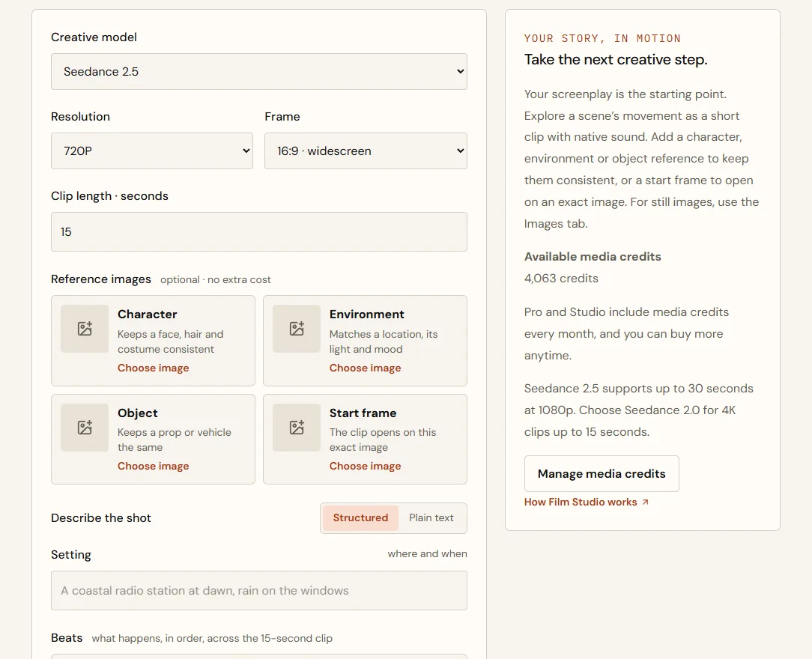Expand the Frame dropdown showing 16:9 widescreen

[366, 151]
